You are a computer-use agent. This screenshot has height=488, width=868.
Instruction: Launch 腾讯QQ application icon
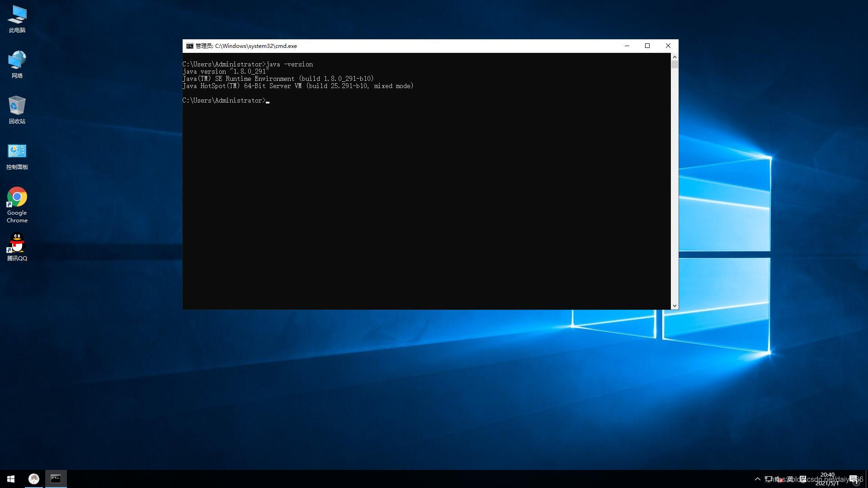pyautogui.click(x=17, y=246)
